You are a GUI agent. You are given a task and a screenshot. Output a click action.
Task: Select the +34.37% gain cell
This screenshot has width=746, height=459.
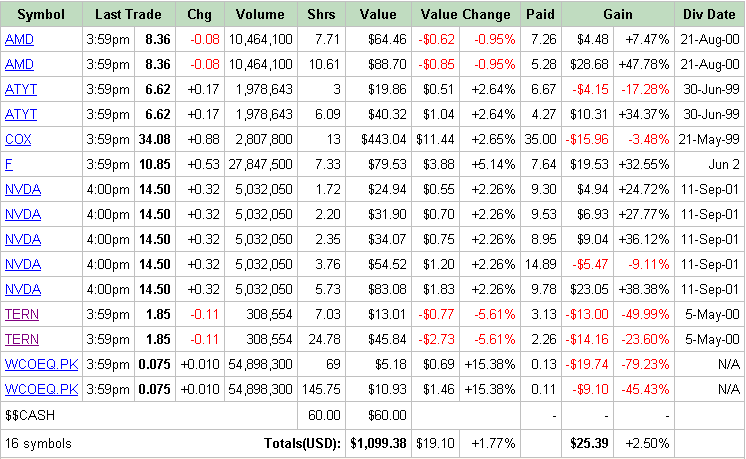(644, 114)
